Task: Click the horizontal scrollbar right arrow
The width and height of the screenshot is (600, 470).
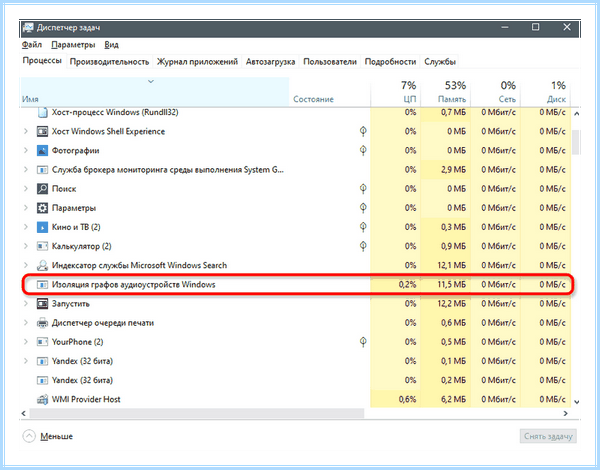Action: pos(565,413)
